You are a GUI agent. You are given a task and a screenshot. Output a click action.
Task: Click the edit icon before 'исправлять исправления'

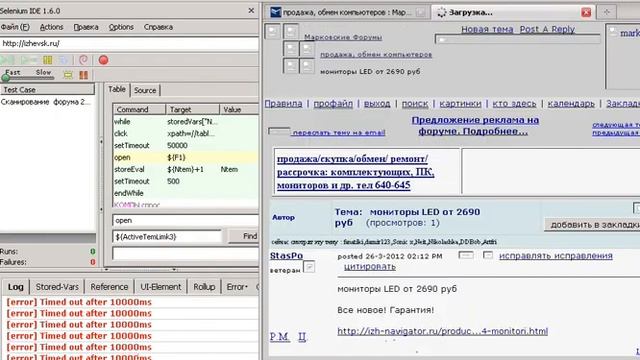(488, 255)
